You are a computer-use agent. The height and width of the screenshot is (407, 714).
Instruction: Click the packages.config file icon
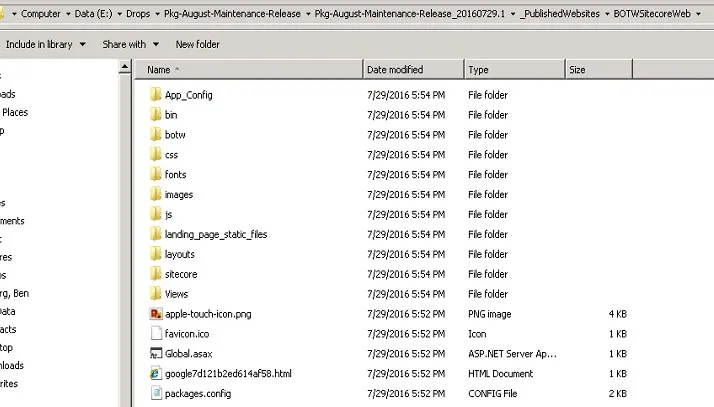[x=156, y=394]
